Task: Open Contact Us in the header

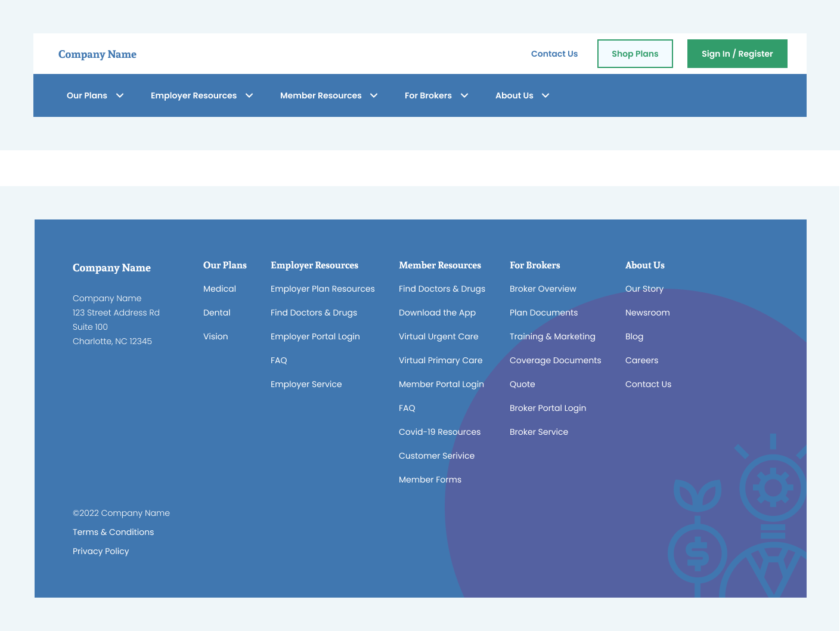Action: pos(554,54)
